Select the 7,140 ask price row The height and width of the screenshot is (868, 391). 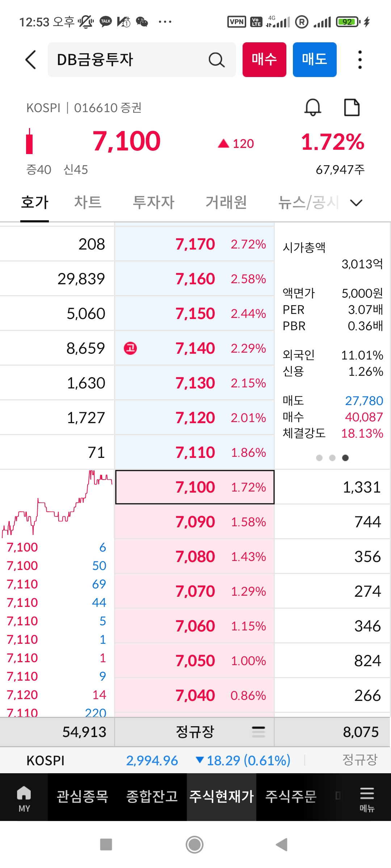coord(195,348)
